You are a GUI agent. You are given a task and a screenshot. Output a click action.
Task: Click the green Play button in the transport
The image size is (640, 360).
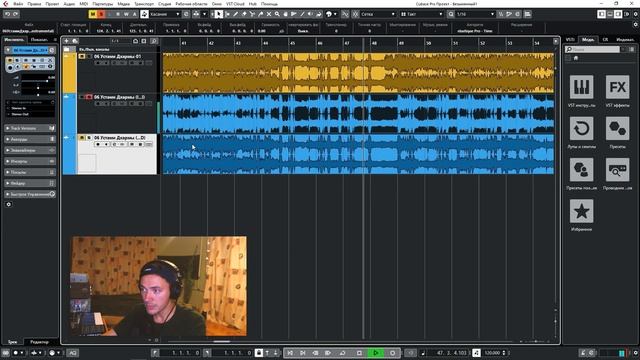tap(376, 353)
